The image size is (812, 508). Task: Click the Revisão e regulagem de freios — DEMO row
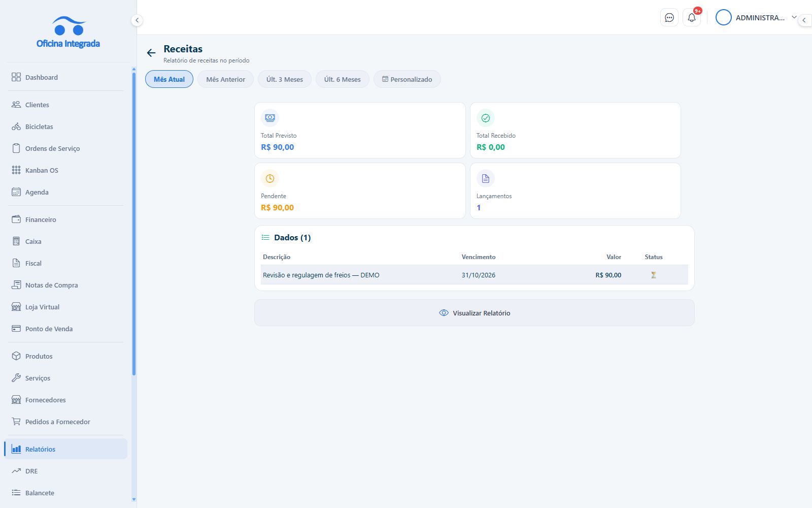tap(475, 275)
